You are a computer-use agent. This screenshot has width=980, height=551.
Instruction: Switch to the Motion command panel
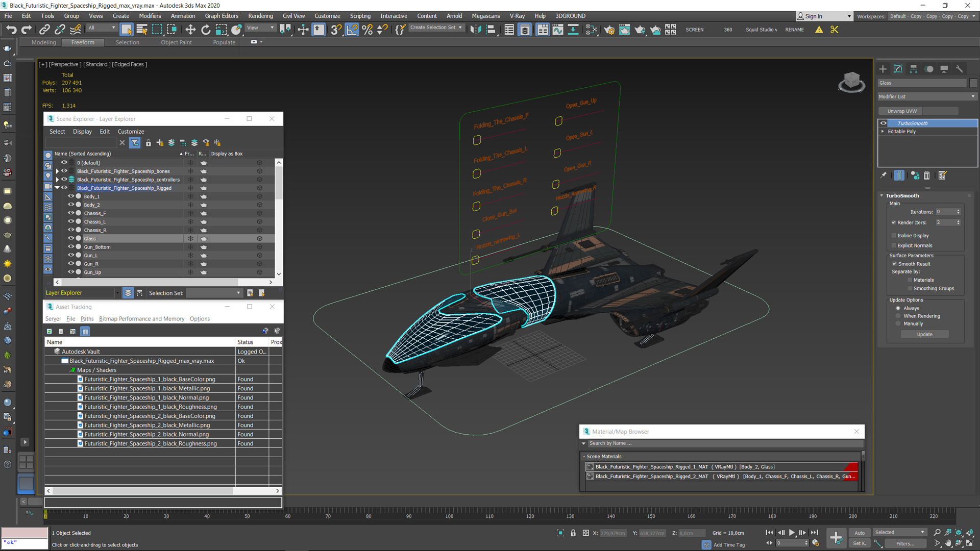pos(929,69)
